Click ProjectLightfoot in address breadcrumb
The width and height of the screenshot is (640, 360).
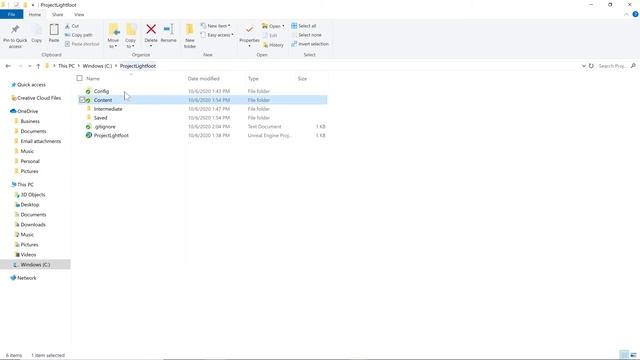[138, 66]
